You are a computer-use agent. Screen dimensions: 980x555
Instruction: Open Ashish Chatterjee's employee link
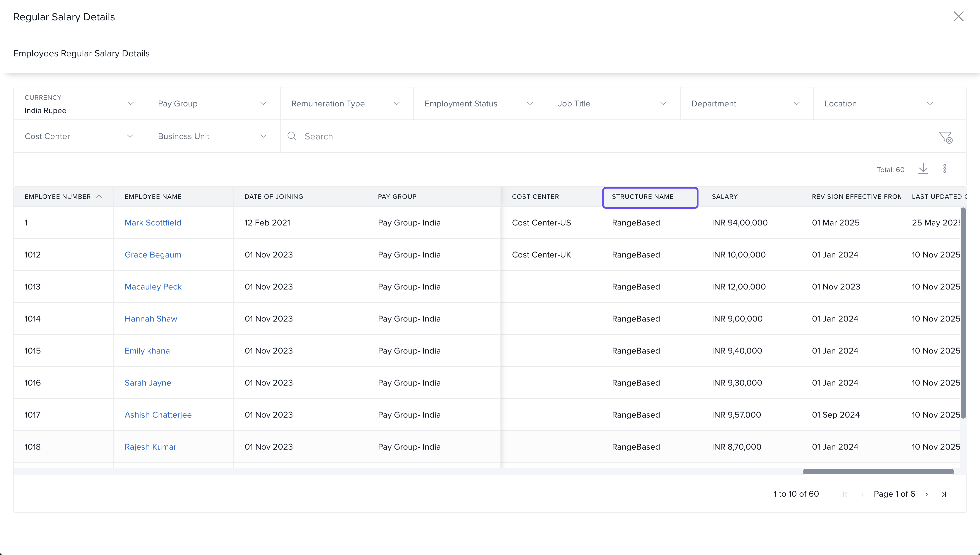(158, 415)
